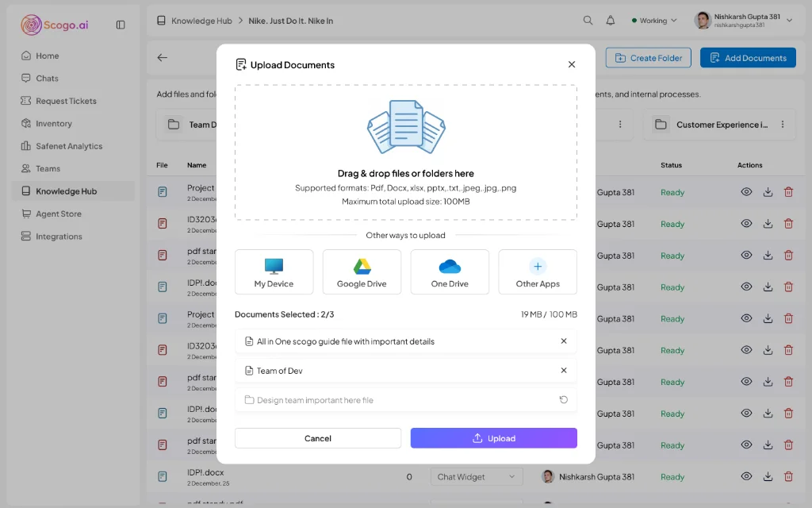Open Safenet Analytics from sidebar
The height and width of the screenshot is (508, 812).
pyautogui.click(x=69, y=146)
